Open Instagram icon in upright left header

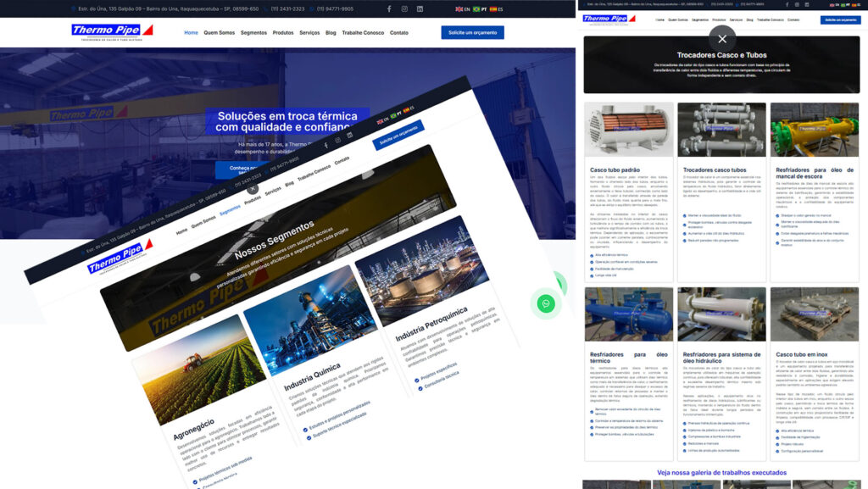404,8
